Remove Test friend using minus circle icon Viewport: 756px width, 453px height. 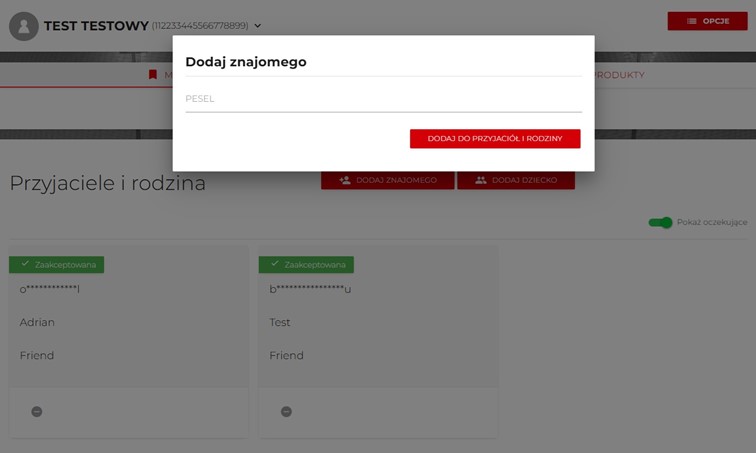coord(286,411)
